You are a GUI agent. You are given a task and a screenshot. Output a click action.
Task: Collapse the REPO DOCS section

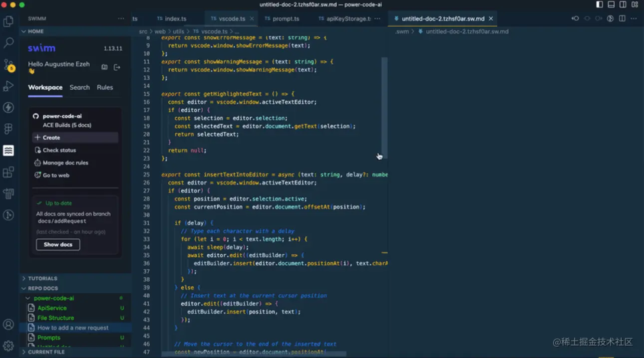[75, 288]
